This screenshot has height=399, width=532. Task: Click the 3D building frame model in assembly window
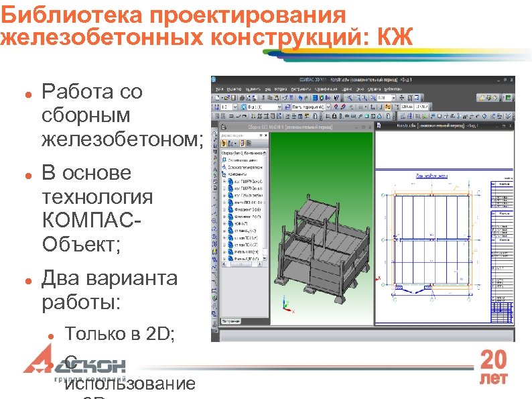(x=321, y=248)
